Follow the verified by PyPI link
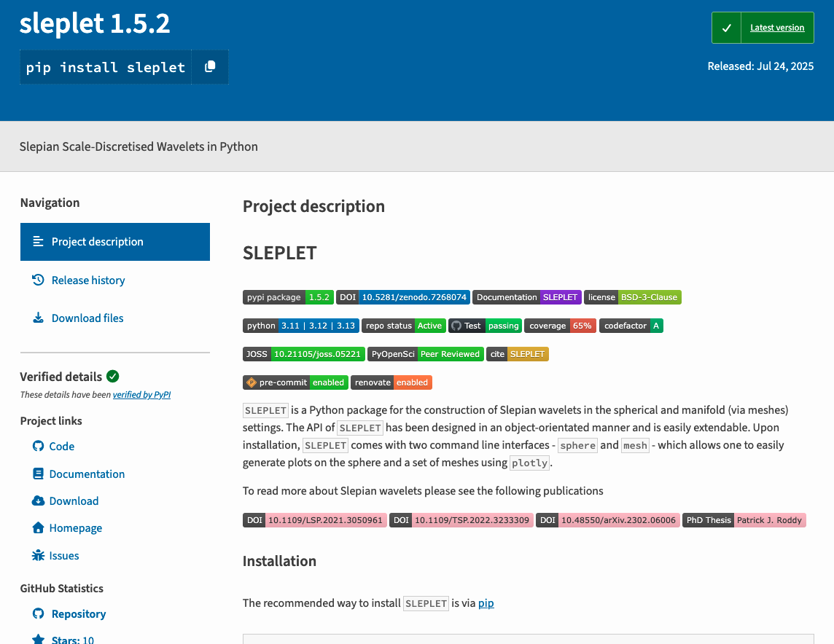 coord(141,394)
